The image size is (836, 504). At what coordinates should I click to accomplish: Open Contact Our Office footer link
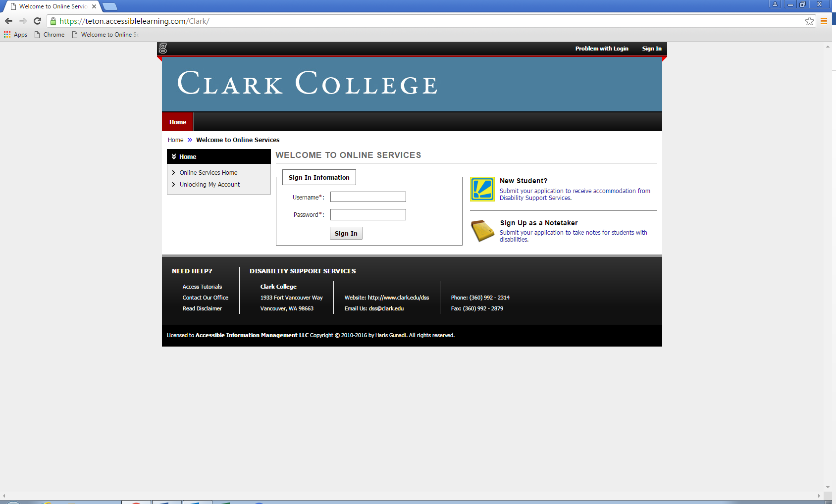pos(205,298)
